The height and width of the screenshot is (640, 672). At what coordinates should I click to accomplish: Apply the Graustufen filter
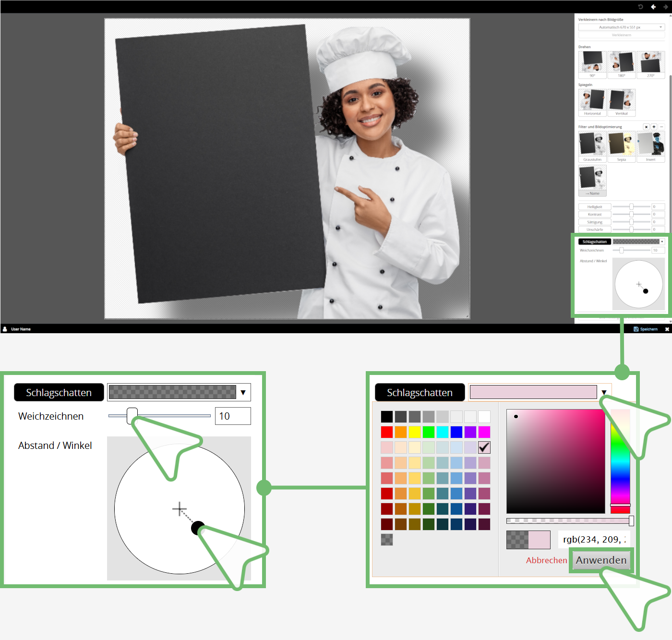pos(592,147)
